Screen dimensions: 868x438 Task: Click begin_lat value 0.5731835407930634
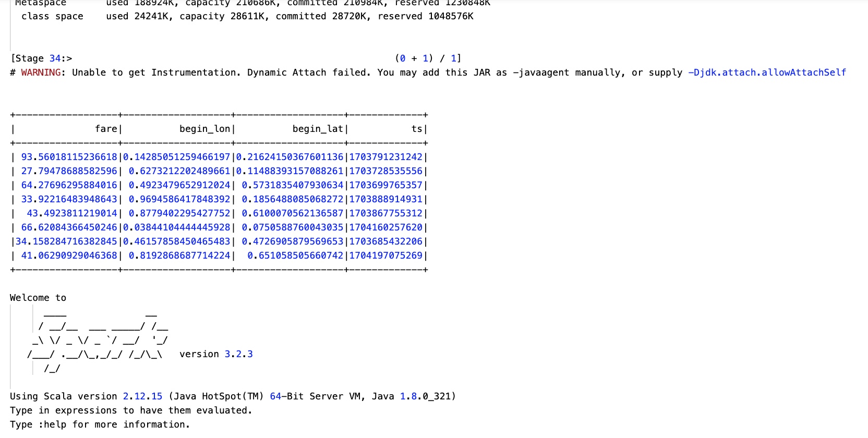coord(293,185)
